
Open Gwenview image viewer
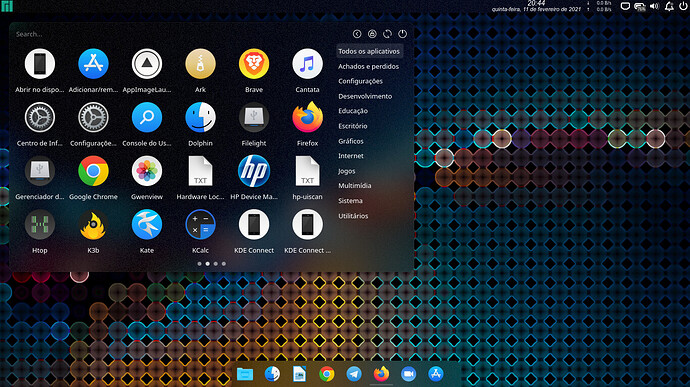[147, 171]
